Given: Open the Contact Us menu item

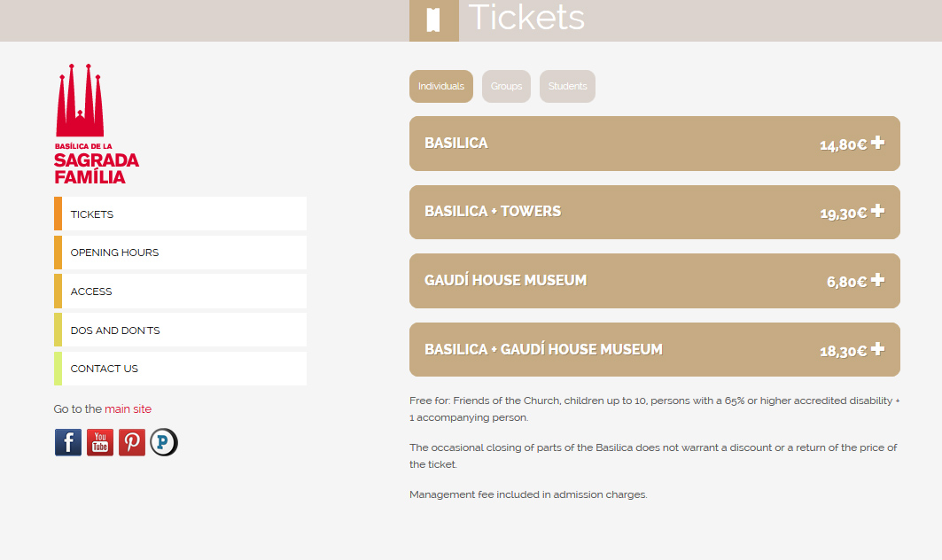Looking at the screenshot, I should click(180, 369).
